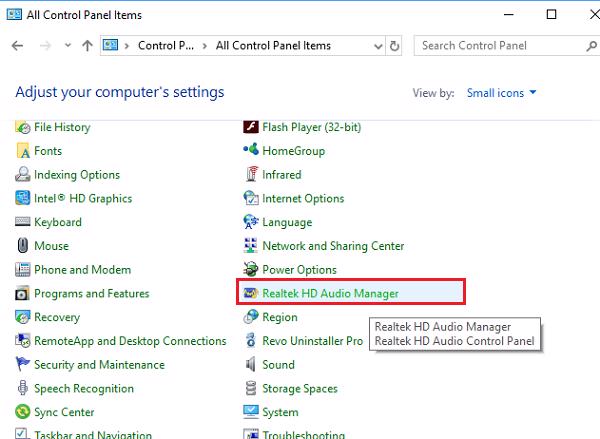Open Phone and Modem link
Viewport: 600px width, 439px height.
pos(82,270)
